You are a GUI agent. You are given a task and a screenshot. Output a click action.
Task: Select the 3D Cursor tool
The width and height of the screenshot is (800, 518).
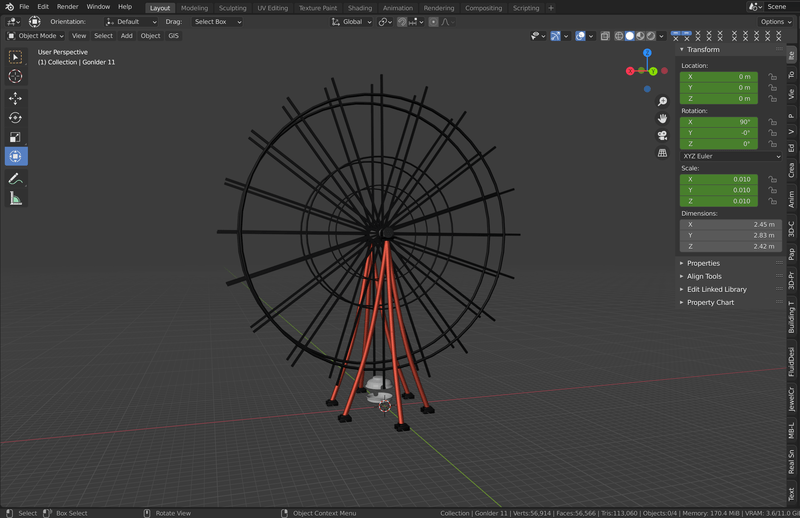click(x=15, y=77)
